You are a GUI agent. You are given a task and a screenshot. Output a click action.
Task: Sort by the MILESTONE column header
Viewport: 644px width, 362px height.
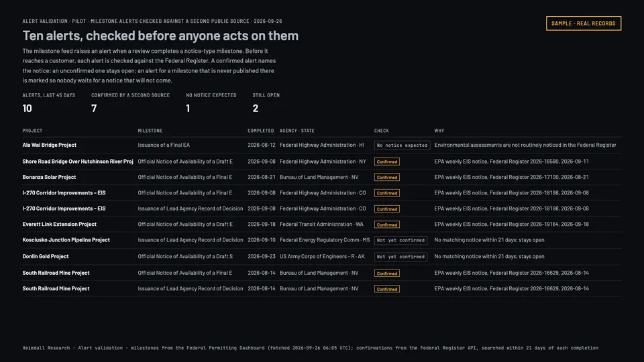(150, 131)
